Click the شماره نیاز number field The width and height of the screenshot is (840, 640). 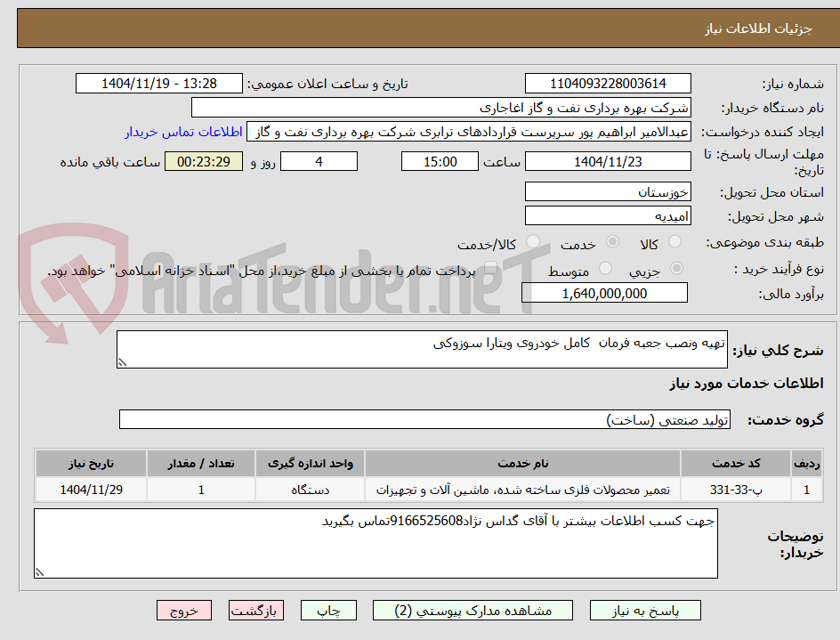(608, 84)
